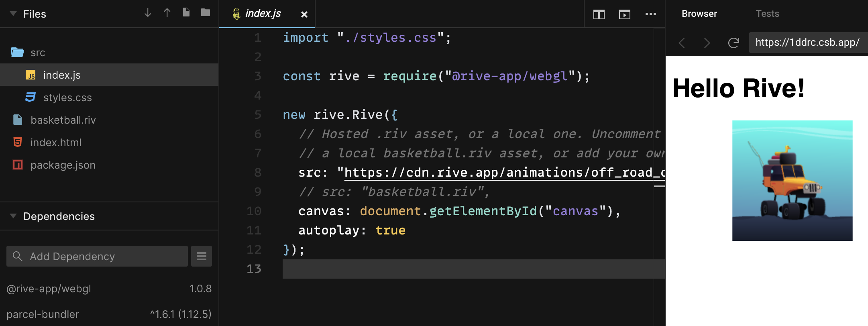Select the @rive-app/webgl dependency
This screenshot has width=868, height=326.
[x=49, y=289]
